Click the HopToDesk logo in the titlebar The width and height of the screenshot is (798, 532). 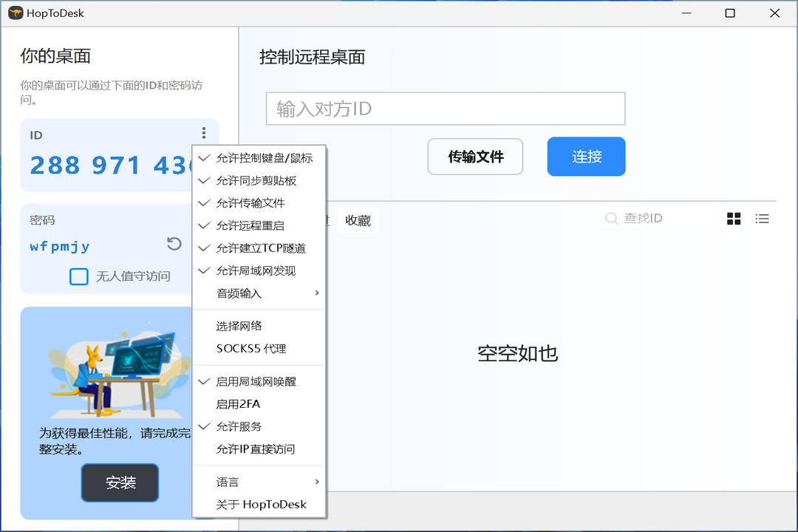point(15,13)
